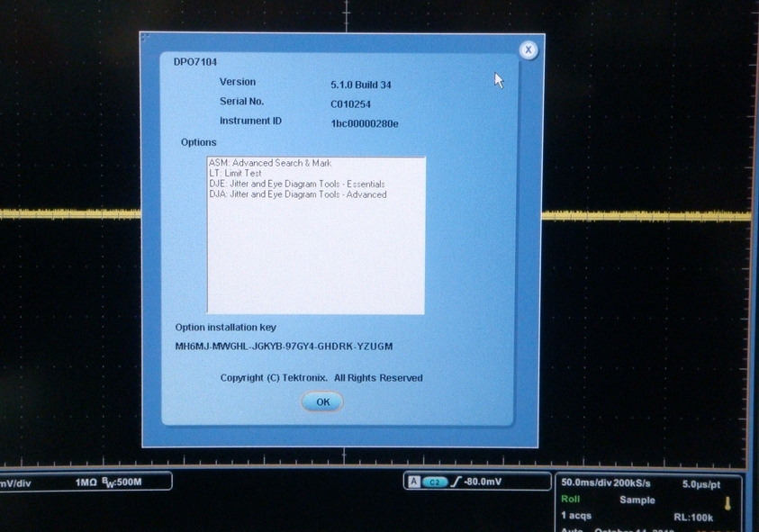Image resolution: width=759 pixels, height=532 pixels.
Task: Click the Copyright (C) Tektronix text
Action: (321, 377)
